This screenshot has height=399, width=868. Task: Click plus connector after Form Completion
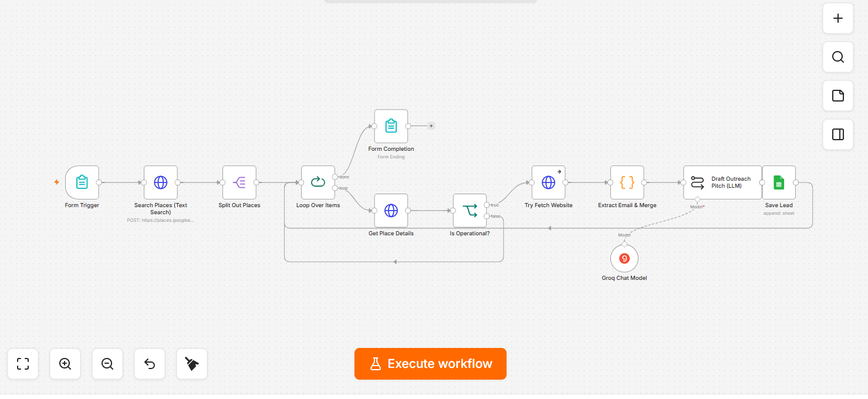click(431, 126)
